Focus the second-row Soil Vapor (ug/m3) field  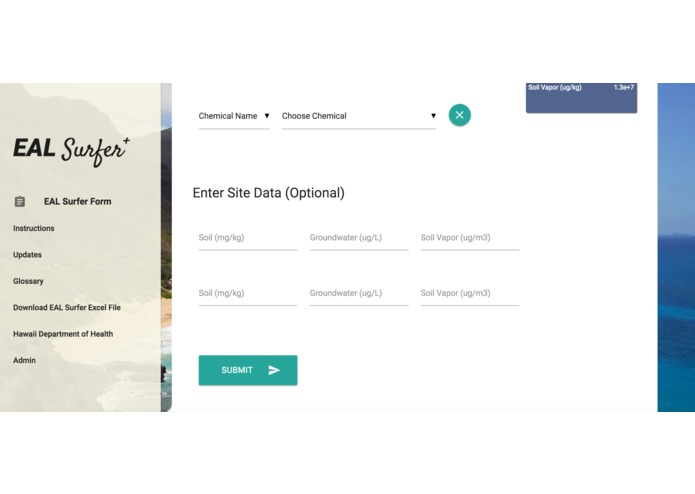tap(470, 294)
